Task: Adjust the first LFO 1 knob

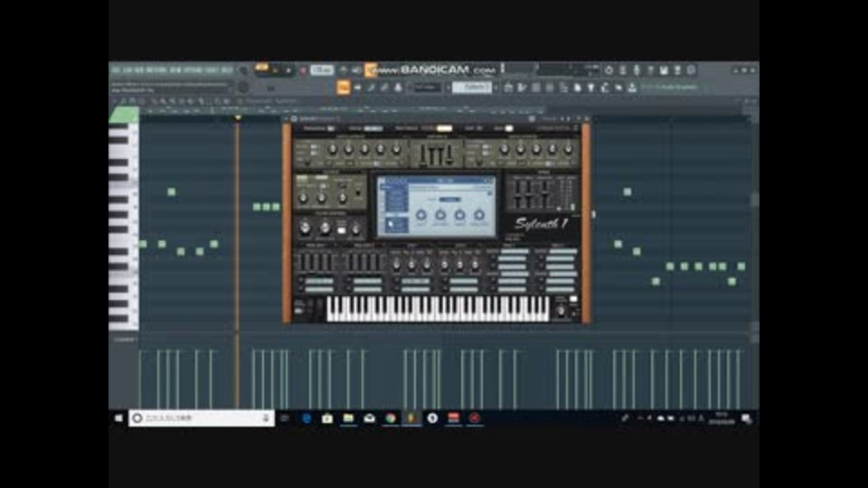Action: (396, 266)
